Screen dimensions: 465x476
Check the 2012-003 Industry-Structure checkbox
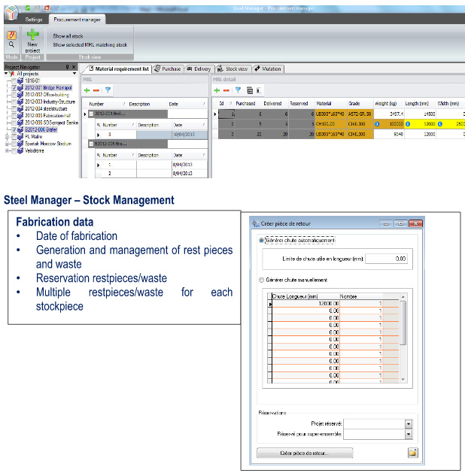pos(14,102)
